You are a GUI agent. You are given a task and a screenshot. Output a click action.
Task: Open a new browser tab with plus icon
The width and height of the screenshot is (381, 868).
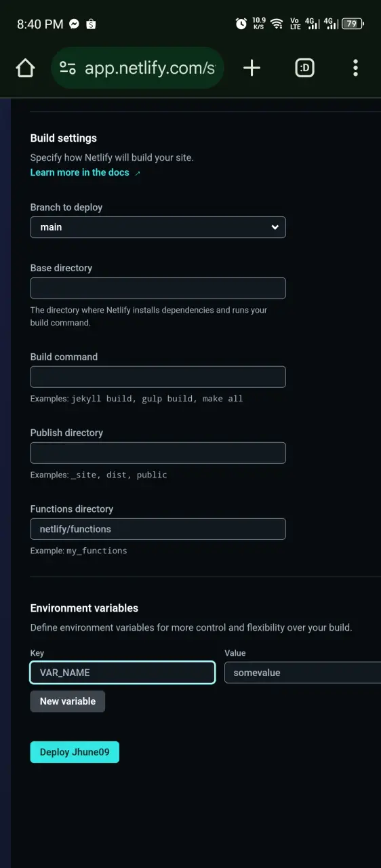click(252, 68)
